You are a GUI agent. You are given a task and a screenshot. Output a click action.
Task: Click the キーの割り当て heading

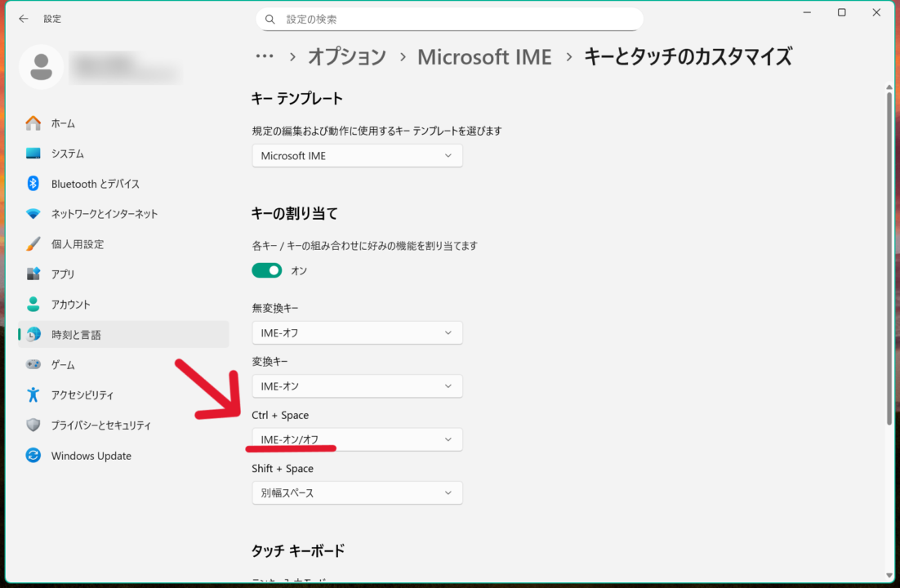295,214
